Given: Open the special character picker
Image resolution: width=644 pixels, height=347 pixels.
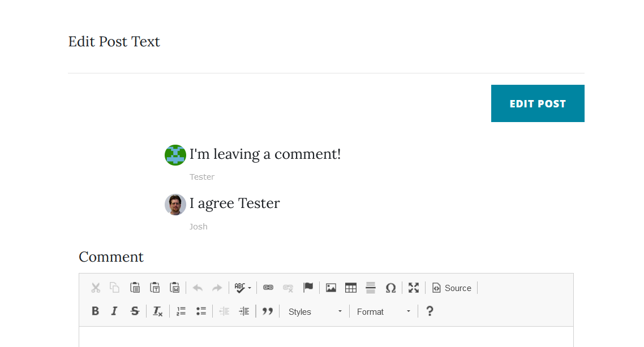Looking at the screenshot, I should 390,288.
